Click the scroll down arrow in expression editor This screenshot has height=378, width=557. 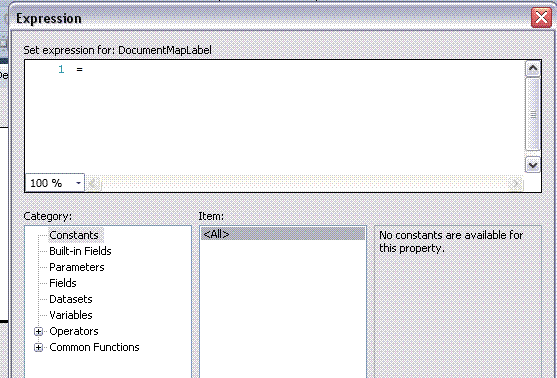pyautogui.click(x=532, y=165)
